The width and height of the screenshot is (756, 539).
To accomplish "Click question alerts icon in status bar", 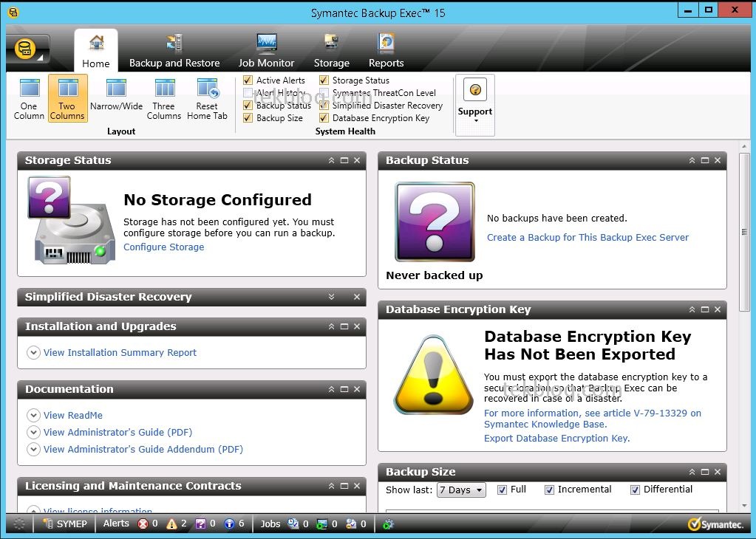I will tap(200, 524).
